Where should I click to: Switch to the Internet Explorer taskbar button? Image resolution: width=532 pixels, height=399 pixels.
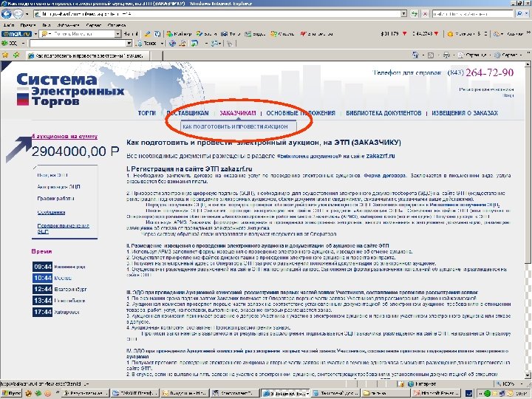click(x=285, y=394)
